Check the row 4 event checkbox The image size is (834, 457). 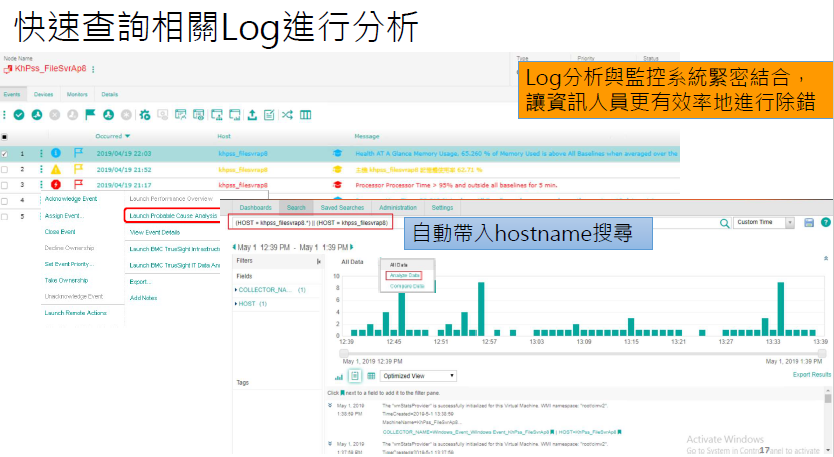click(4, 201)
